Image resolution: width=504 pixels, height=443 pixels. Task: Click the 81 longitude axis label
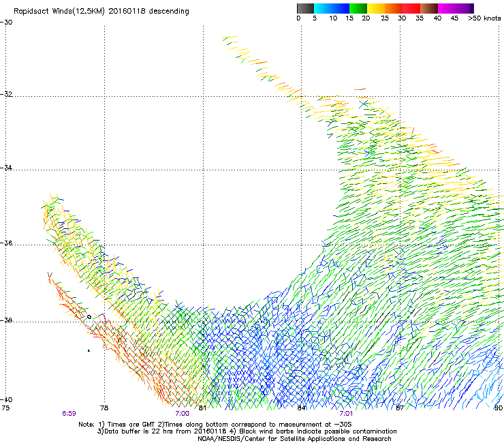pos(202,408)
